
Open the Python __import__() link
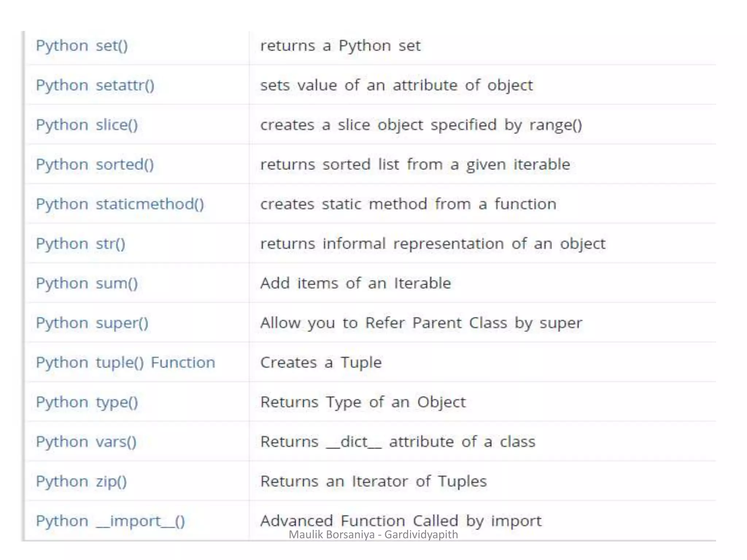tap(110, 521)
